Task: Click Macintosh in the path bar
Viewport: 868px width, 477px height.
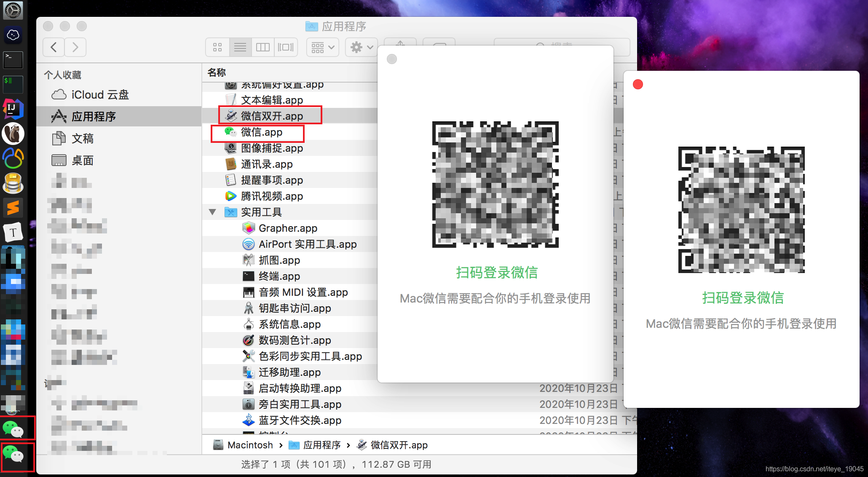Action: coord(243,445)
